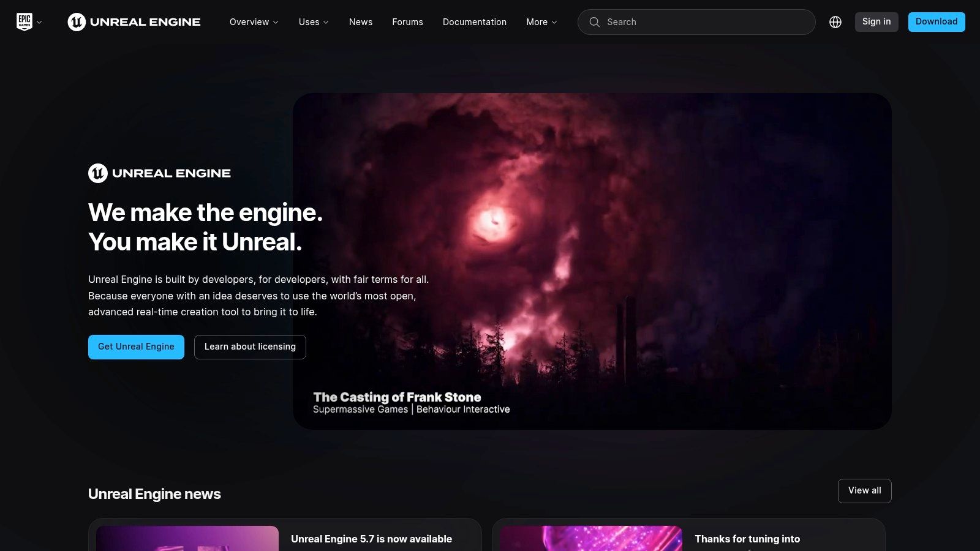Click Get Unreal Engine
Image resolution: width=980 pixels, height=551 pixels.
(x=136, y=347)
